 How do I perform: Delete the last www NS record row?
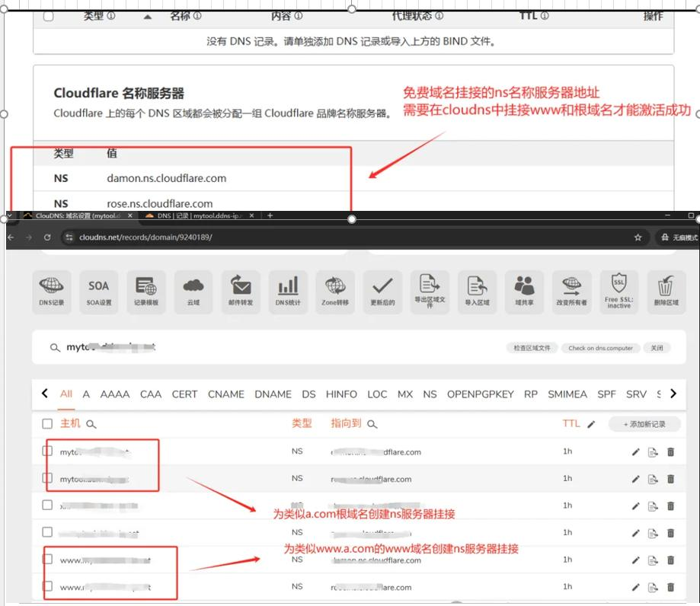[x=670, y=587]
